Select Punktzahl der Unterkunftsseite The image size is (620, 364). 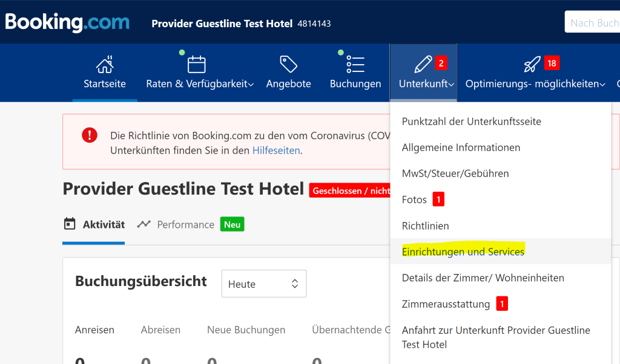471,121
